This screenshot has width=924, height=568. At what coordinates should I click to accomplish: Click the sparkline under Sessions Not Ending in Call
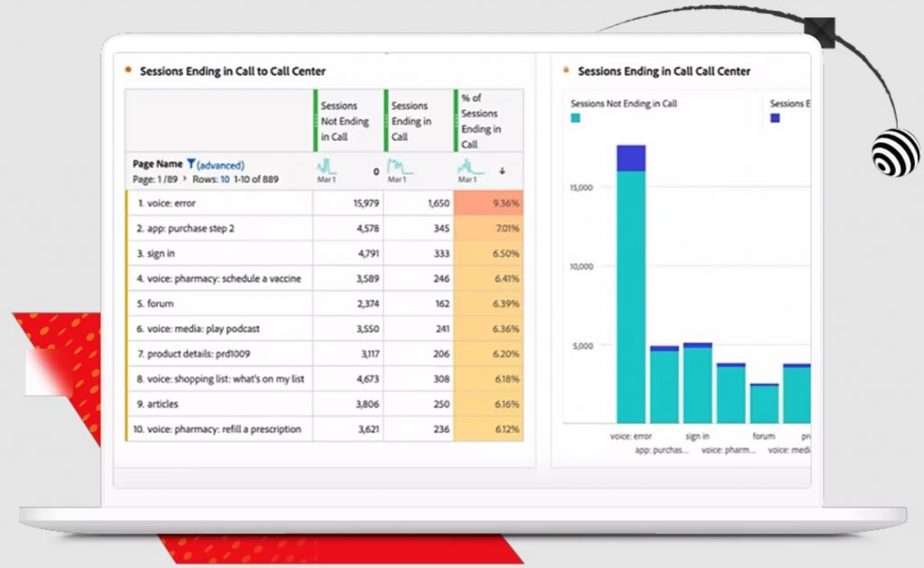coord(327,167)
